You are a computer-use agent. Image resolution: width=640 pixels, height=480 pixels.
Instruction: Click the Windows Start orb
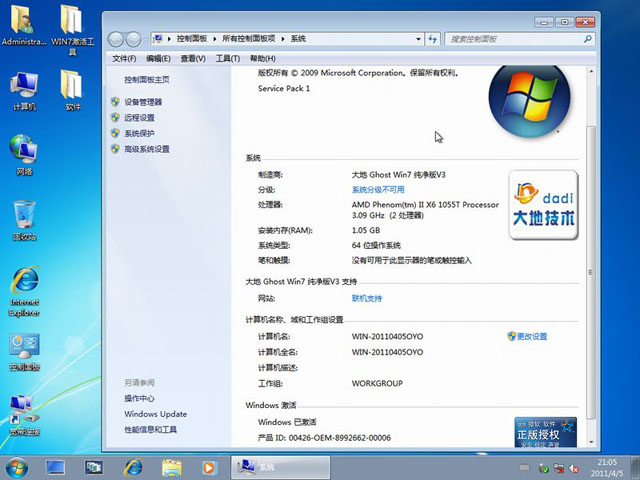tap(17, 466)
